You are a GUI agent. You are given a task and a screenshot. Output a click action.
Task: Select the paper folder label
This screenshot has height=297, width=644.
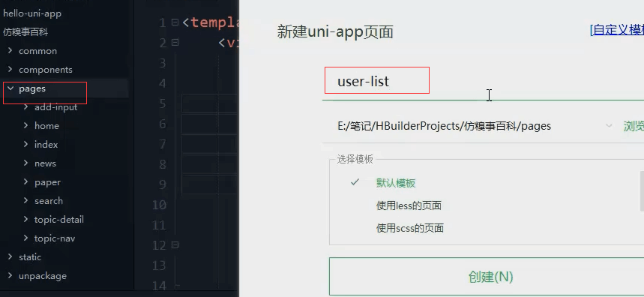48,182
